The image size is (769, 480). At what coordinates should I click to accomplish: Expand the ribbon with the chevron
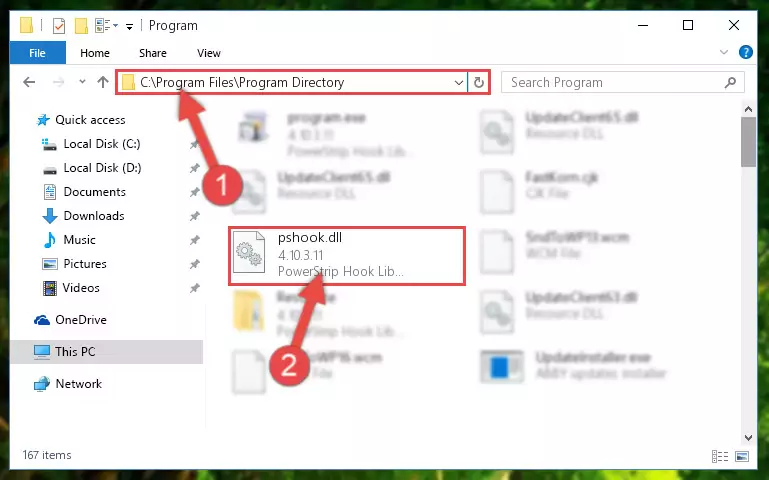tap(723, 52)
